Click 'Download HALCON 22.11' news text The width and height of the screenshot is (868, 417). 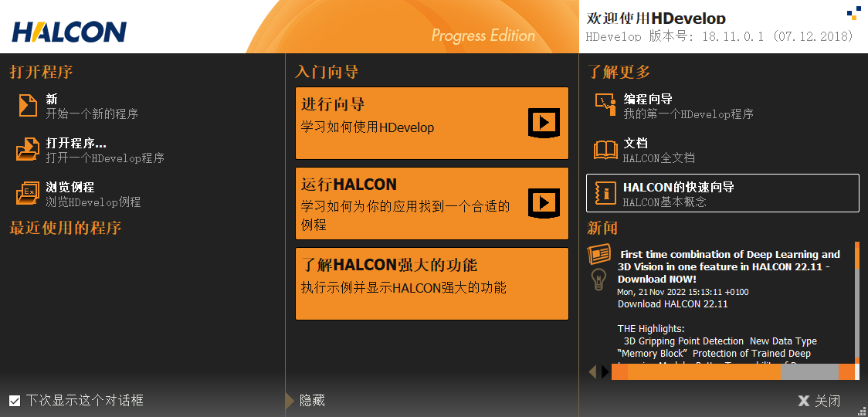673,303
